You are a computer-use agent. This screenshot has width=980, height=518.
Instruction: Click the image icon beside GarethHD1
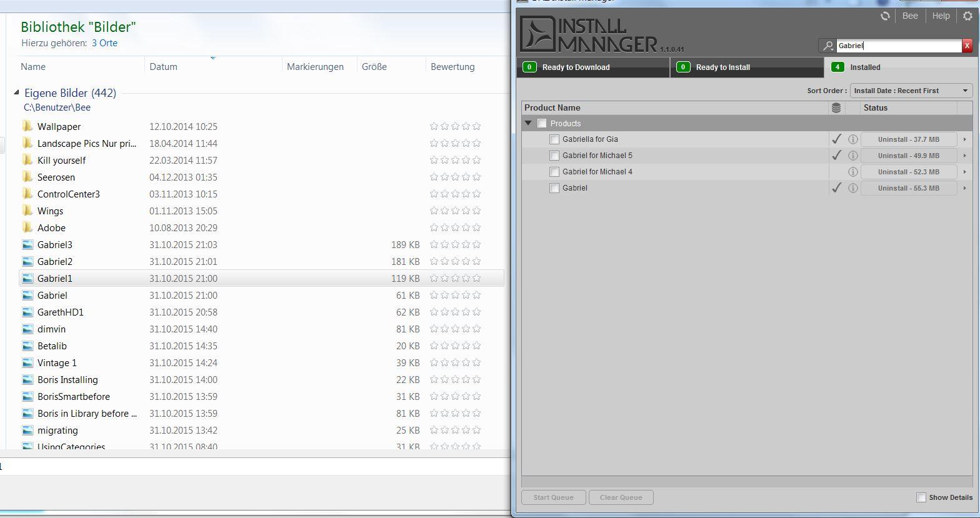click(x=27, y=312)
